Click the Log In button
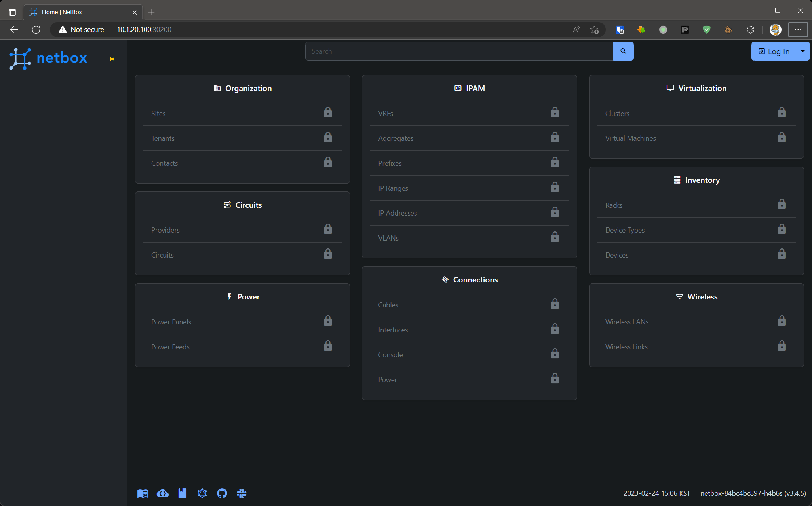 pyautogui.click(x=774, y=51)
